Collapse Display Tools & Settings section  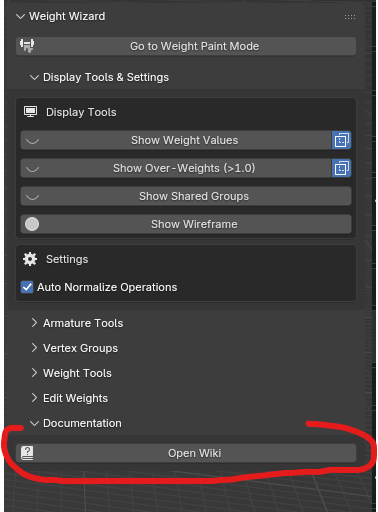pos(34,77)
